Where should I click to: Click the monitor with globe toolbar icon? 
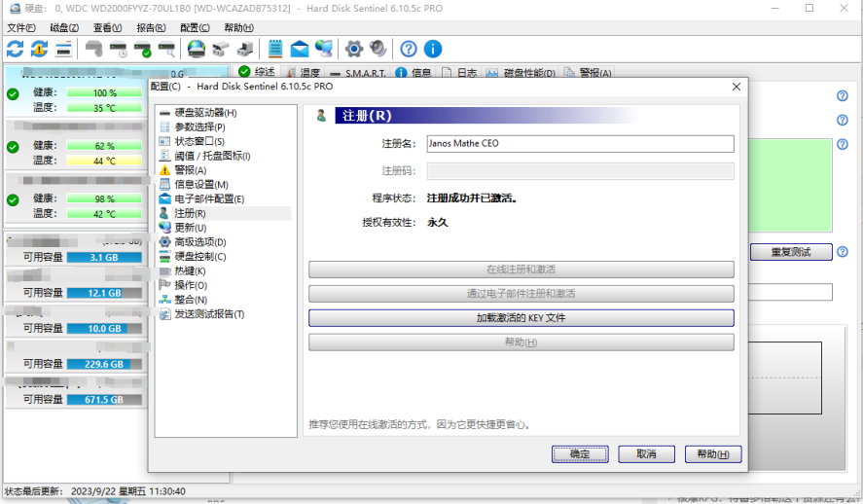click(324, 49)
